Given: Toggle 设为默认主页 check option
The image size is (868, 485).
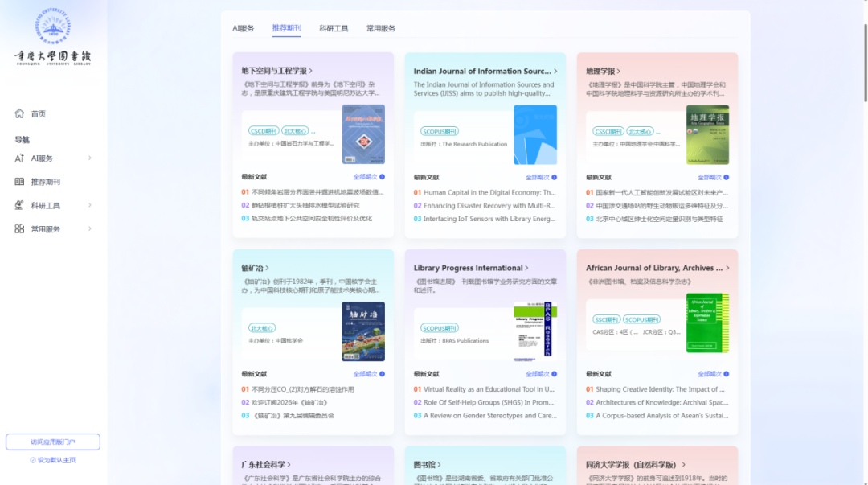Looking at the screenshot, I should pos(52,460).
